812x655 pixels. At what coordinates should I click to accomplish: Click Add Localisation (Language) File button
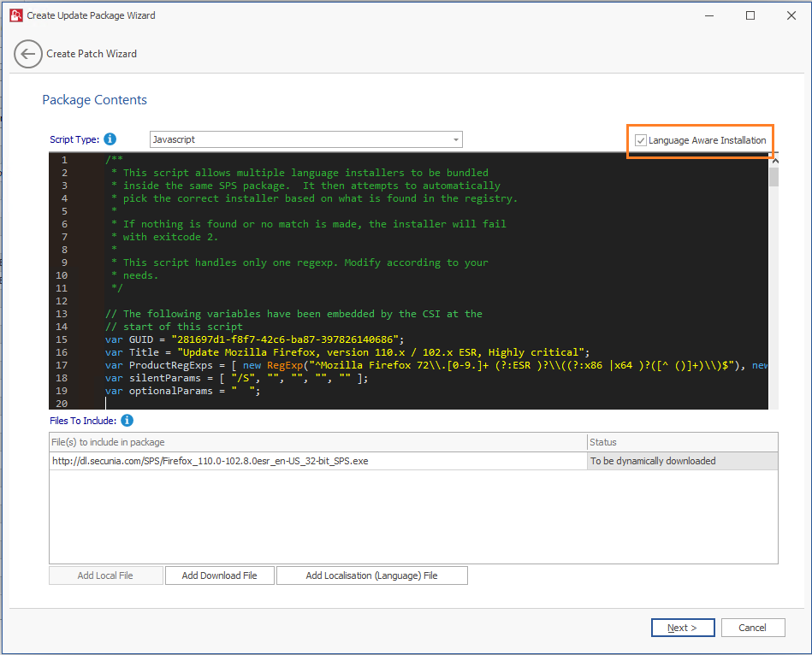[372, 575]
